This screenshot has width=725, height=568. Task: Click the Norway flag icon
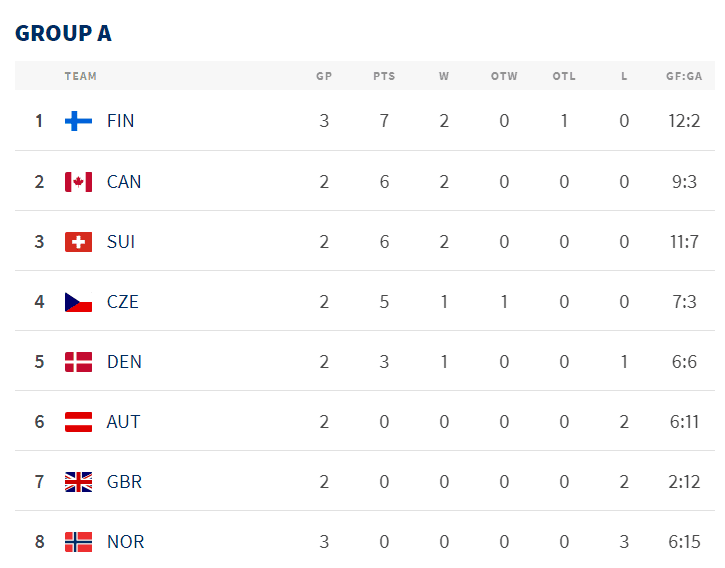tap(78, 541)
